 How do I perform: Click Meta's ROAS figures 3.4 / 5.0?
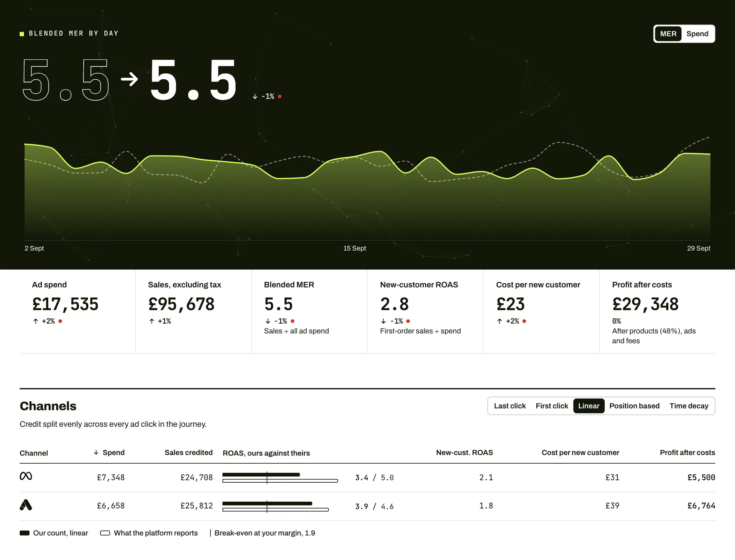pyautogui.click(x=374, y=478)
